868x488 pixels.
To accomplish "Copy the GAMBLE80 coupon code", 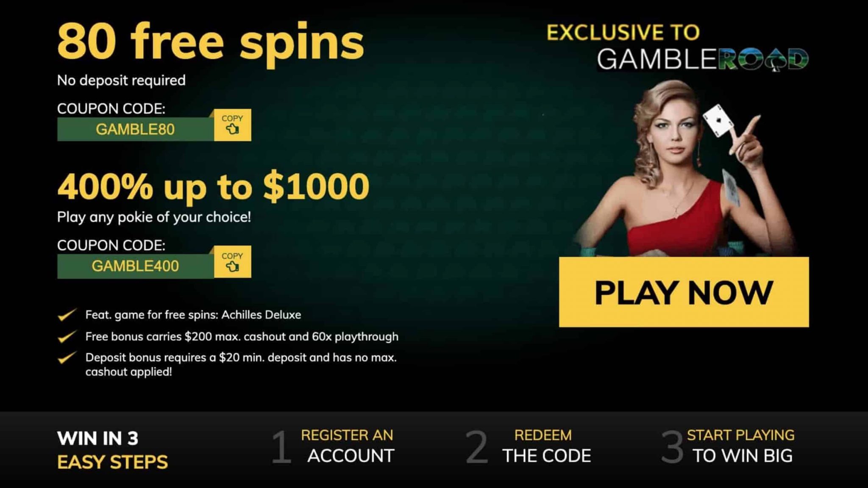I will [x=232, y=125].
